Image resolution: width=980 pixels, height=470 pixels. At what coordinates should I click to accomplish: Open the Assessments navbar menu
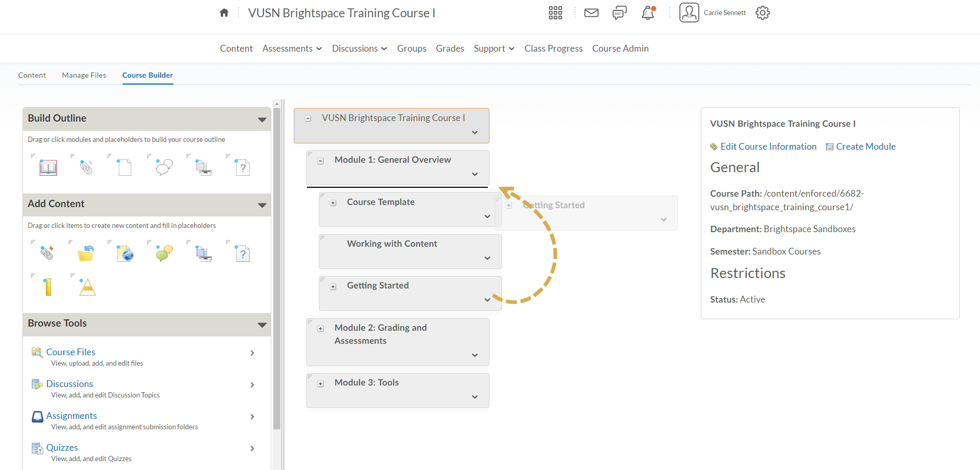[292, 49]
